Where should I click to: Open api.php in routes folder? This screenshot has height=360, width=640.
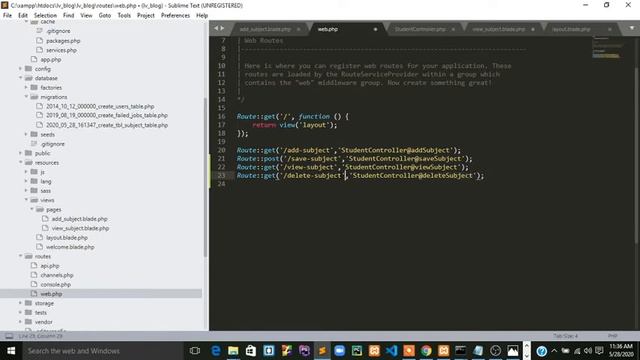click(50, 266)
